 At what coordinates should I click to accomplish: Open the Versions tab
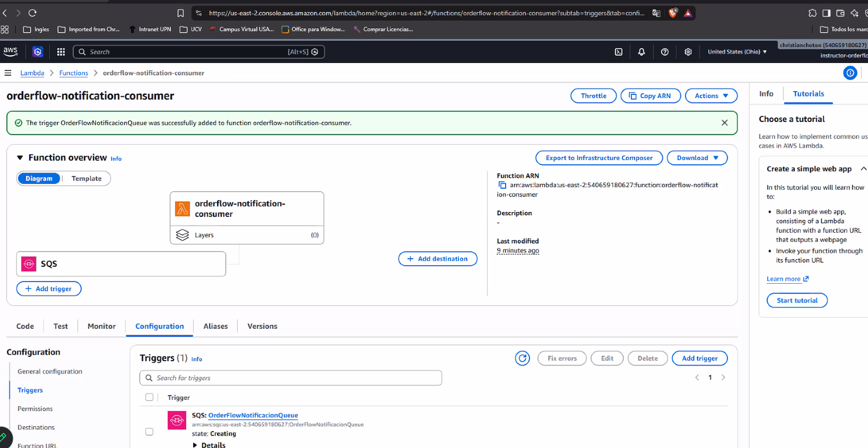point(262,326)
